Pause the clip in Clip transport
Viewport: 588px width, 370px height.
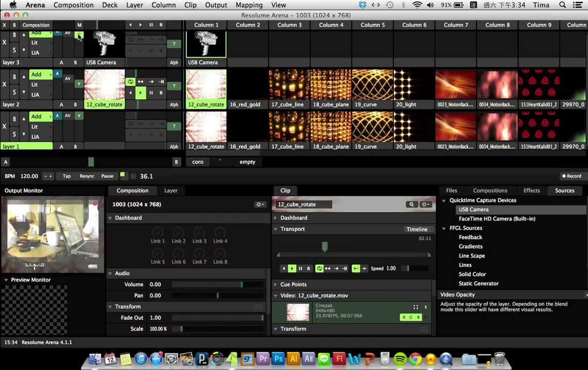coord(300,268)
